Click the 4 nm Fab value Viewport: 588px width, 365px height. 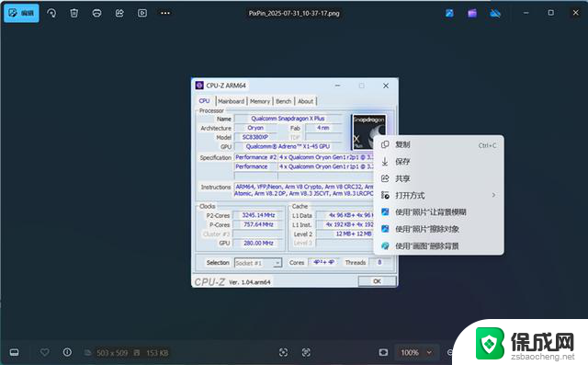click(323, 128)
